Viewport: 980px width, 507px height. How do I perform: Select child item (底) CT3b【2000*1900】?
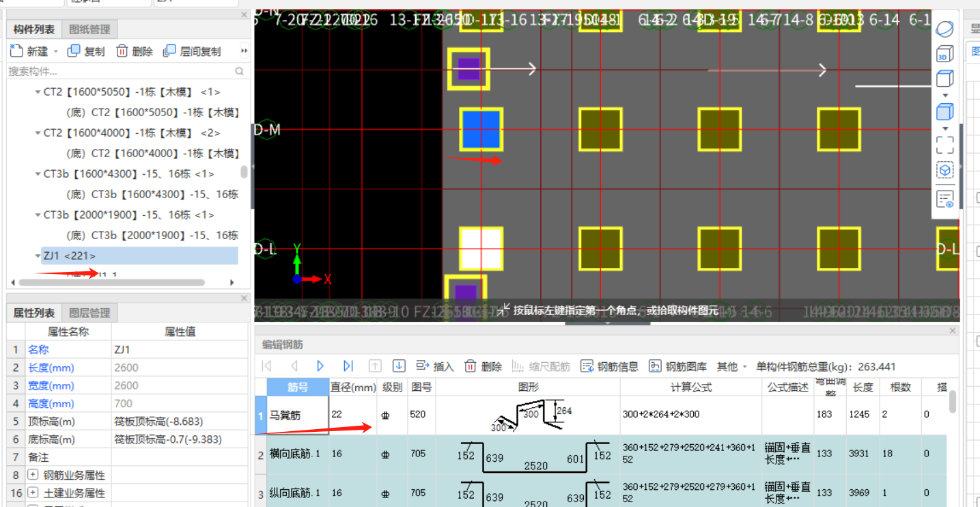pos(152,235)
